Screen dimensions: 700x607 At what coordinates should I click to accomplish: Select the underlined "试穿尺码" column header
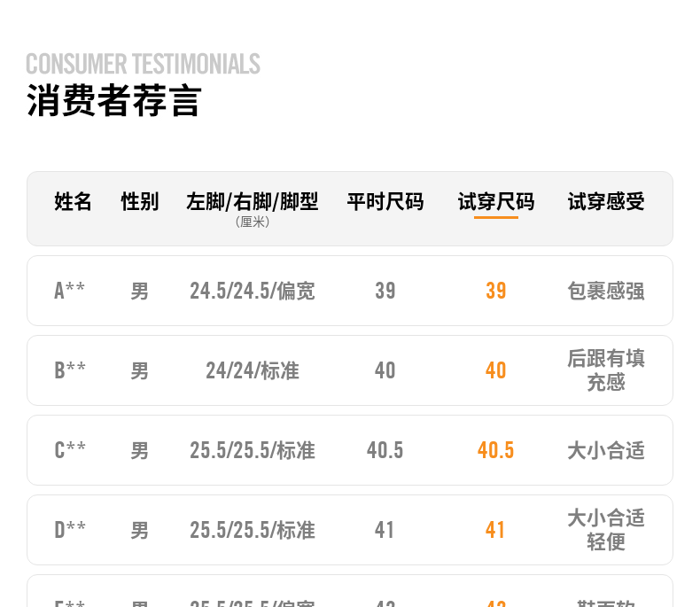coord(496,202)
